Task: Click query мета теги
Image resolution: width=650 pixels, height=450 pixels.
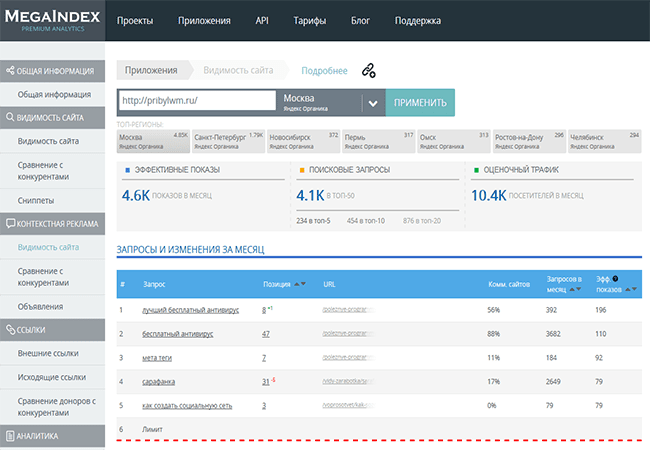Action: click(x=157, y=358)
